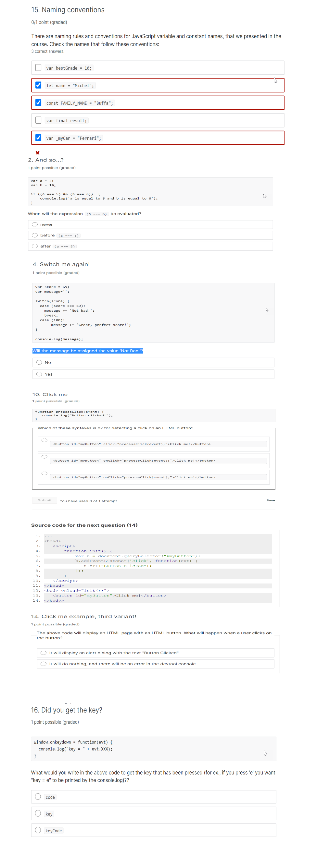Screen dimensions: 317x868
Task: Check the 'var bestGrade = 10;' checkbox
Action: (38, 68)
